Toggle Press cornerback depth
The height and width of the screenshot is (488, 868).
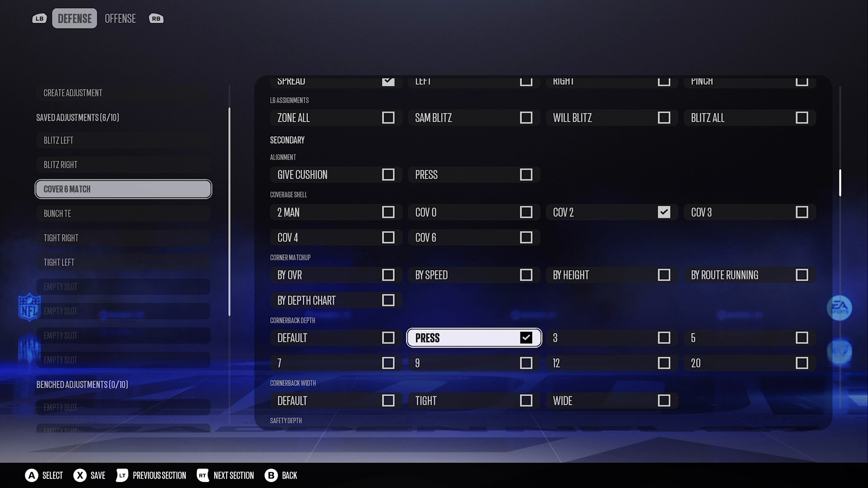[x=474, y=338]
